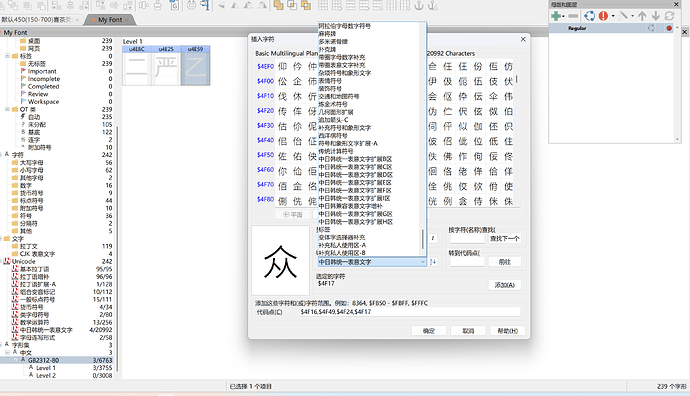Open the dropdown arrow beside the red exclamation icon
The image size is (690, 396).
coord(613,16)
